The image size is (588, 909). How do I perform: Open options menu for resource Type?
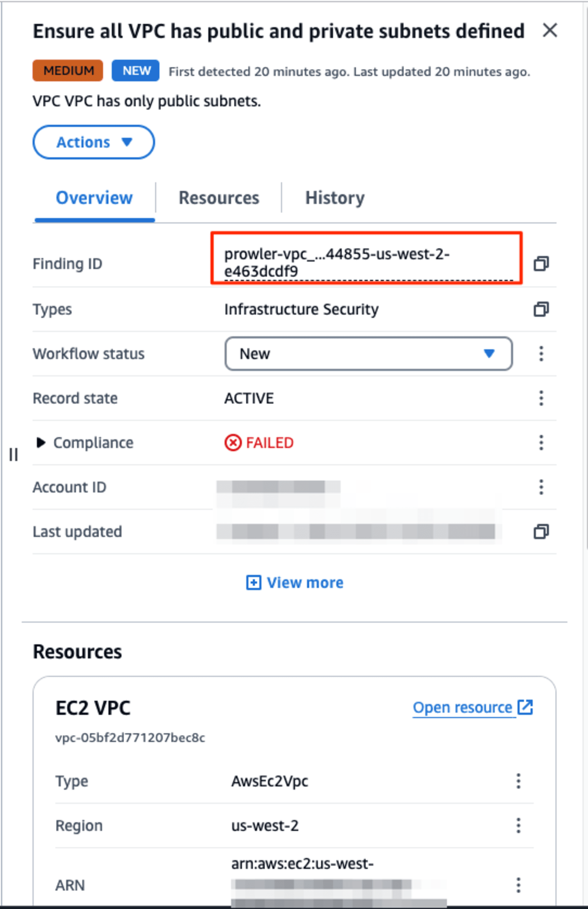[x=518, y=781]
